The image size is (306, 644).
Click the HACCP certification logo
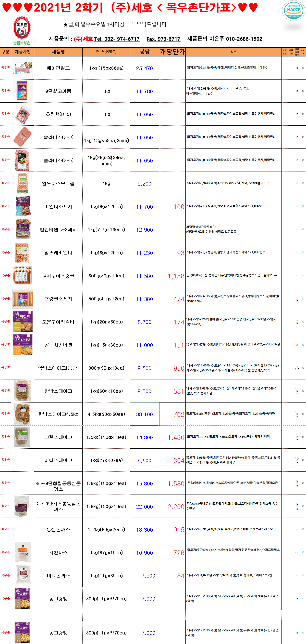pos(293,11)
